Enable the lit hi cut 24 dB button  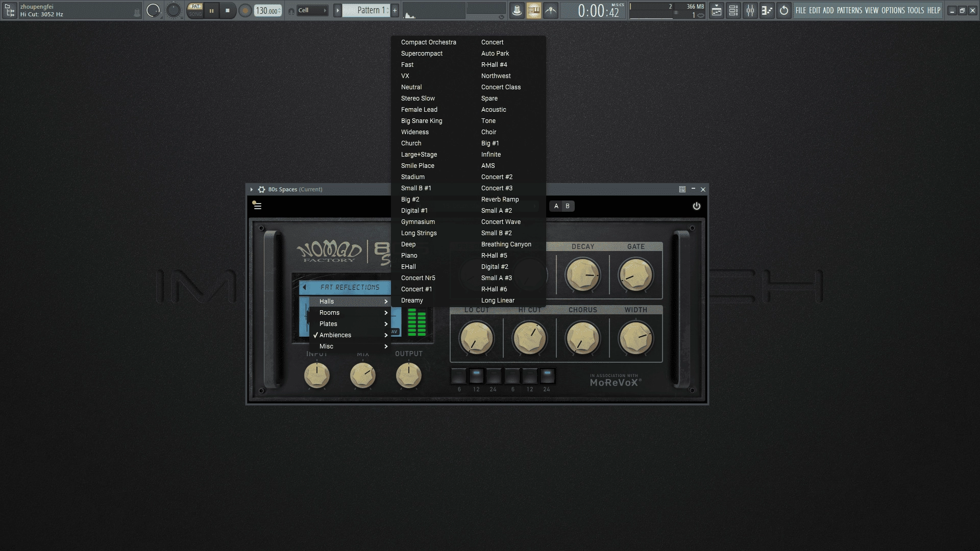pos(547,376)
